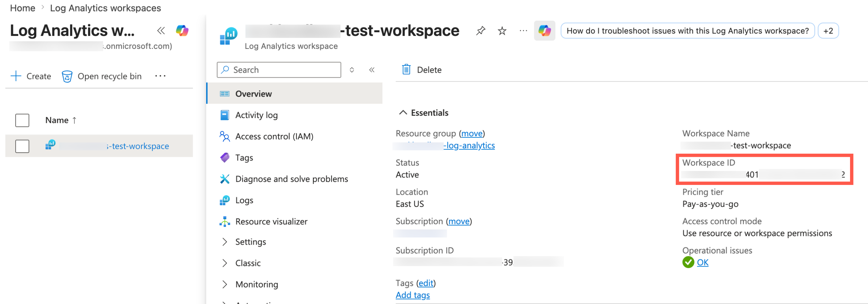Click the move link beside Resource group

point(472,133)
